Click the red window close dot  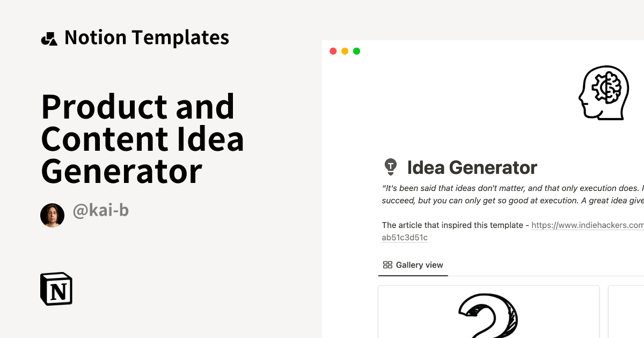coord(333,52)
